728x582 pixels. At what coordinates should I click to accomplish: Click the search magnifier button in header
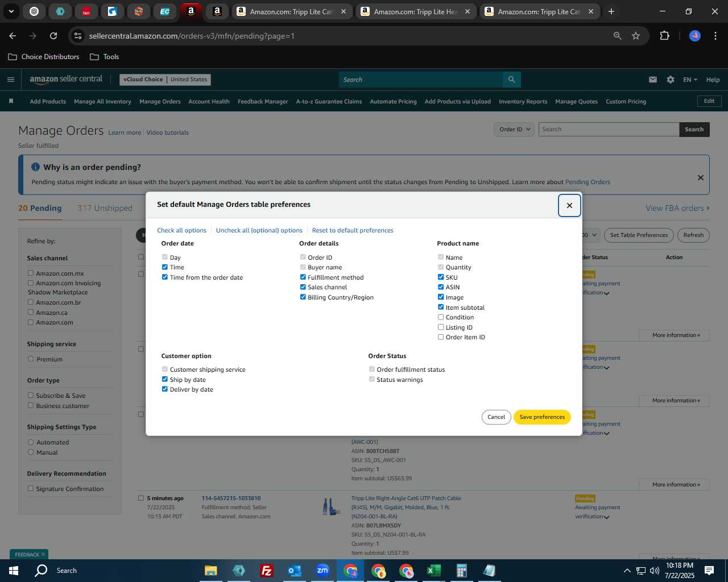tap(511, 80)
